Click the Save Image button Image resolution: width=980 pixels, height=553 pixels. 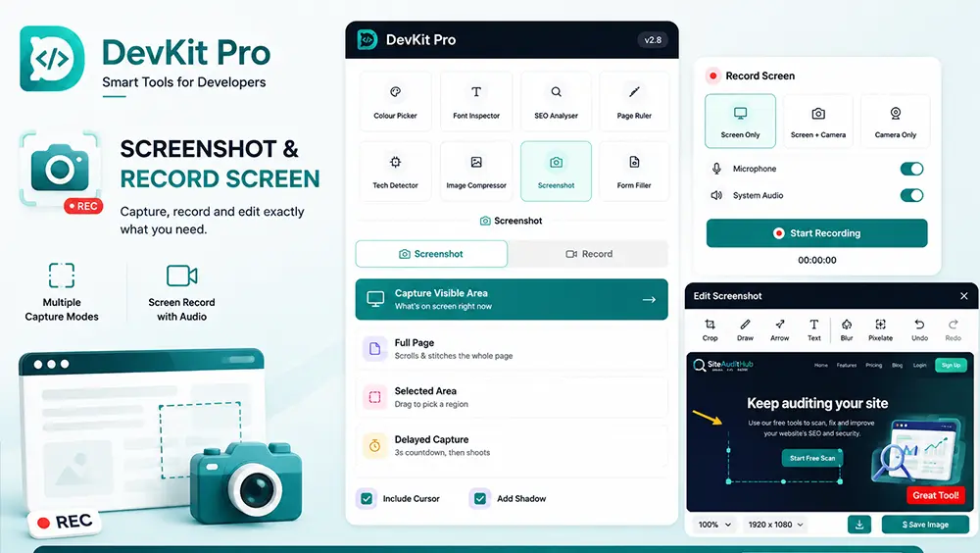pyautogui.click(x=925, y=525)
